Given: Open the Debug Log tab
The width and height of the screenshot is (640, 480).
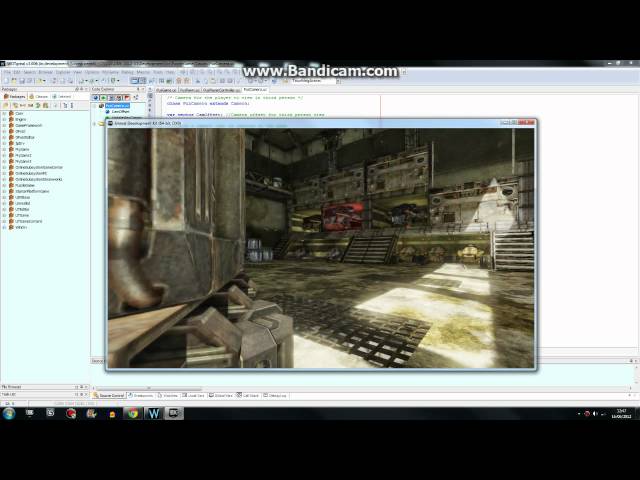Looking at the screenshot, I should tap(275, 396).
